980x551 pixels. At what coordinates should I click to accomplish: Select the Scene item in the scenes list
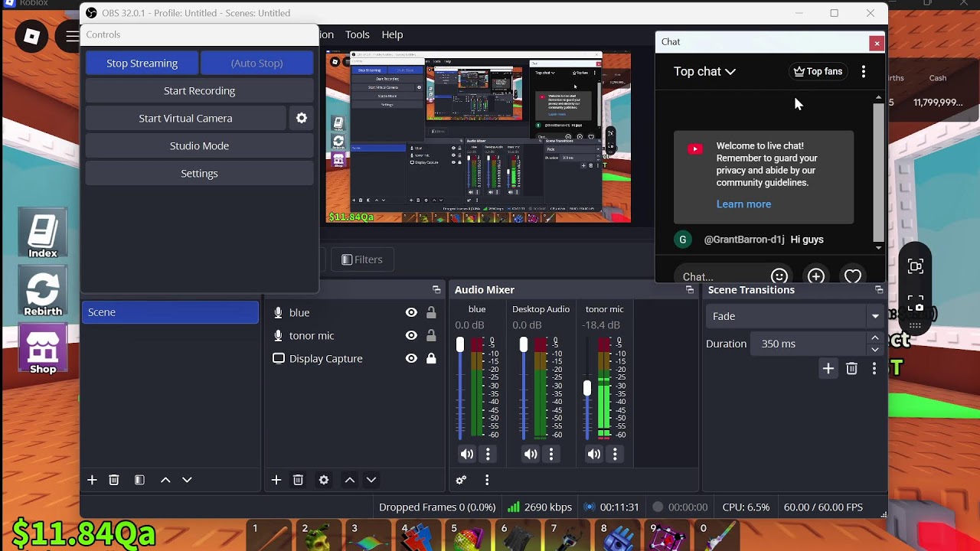pyautogui.click(x=170, y=312)
